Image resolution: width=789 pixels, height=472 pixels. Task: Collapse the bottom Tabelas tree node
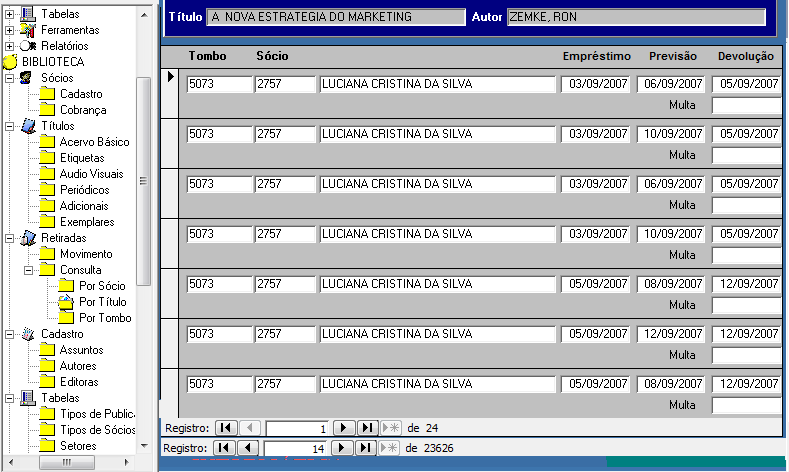tap(9, 398)
